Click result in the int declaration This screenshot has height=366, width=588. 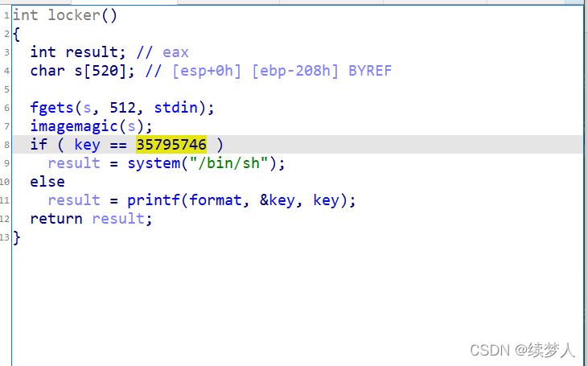[x=92, y=52]
